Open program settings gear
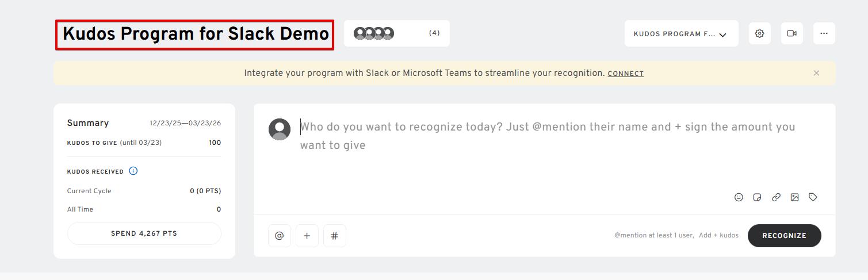 (759, 33)
